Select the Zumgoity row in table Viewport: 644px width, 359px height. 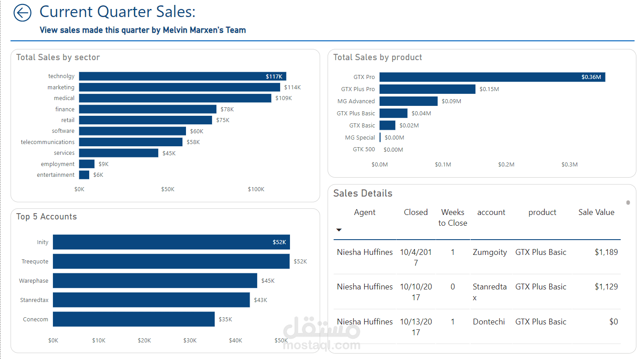point(477,257)
